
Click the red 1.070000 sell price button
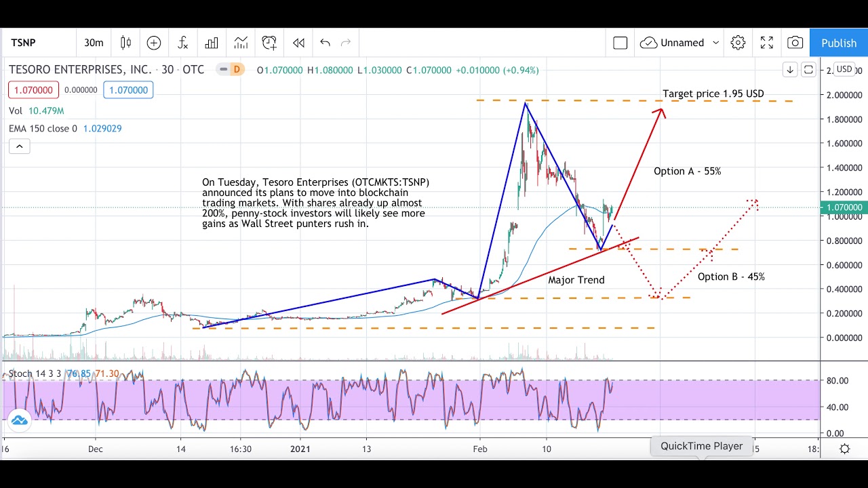34,90
